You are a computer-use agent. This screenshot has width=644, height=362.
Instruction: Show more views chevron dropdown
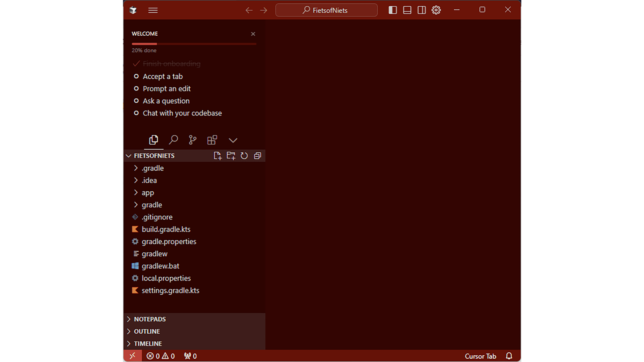(x=233, y=140)
